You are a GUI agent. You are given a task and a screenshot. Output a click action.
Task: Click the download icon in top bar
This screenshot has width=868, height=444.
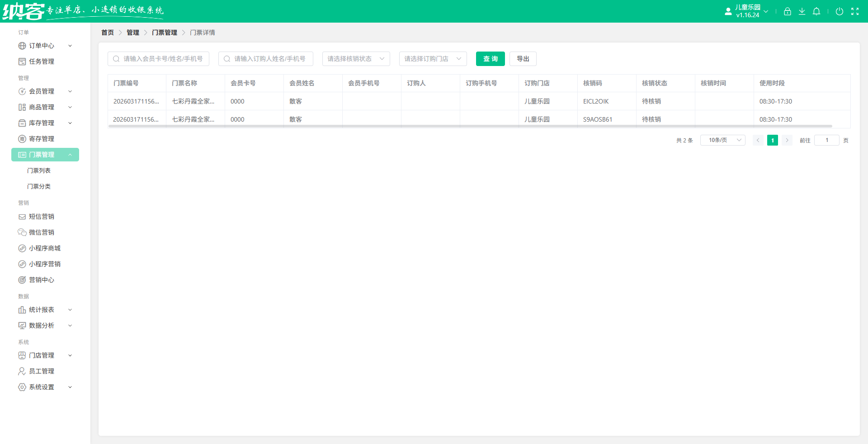point(802,11)
